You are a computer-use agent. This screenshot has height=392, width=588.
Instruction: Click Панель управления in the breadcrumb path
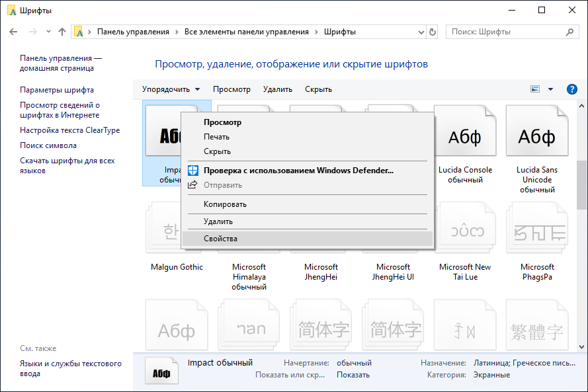click(x=133, y=32)
